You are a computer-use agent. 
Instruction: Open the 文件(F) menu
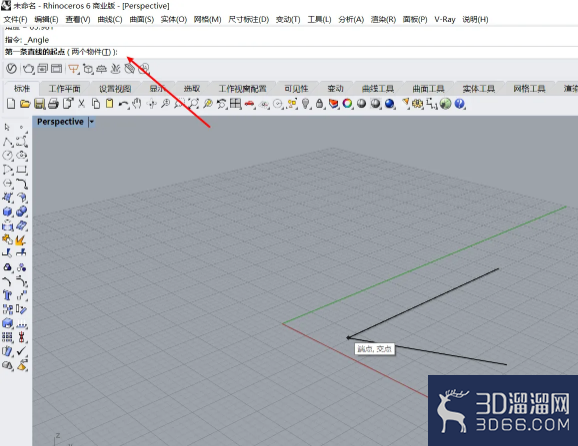(15, 20)
